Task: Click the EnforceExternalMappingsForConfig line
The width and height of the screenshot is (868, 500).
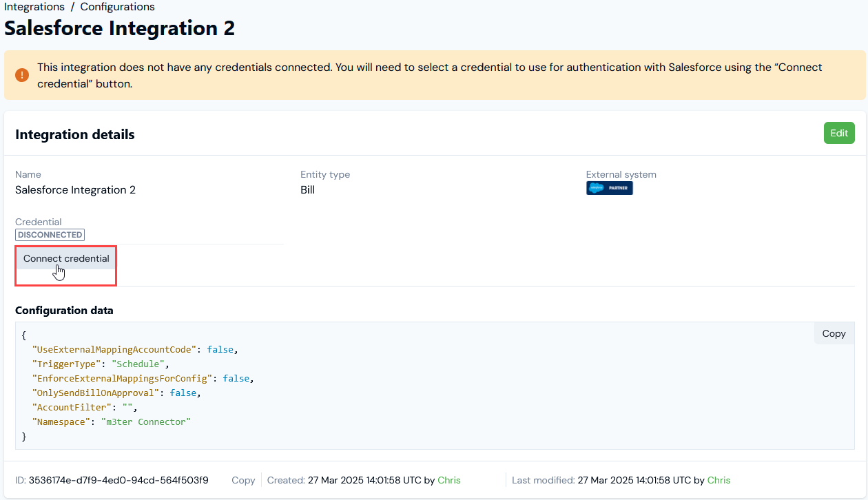Action: coord(143,378)
